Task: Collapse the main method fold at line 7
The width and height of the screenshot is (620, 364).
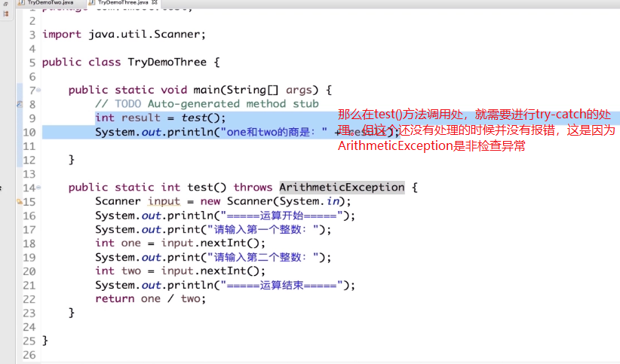Action: [x=38, y=90]
